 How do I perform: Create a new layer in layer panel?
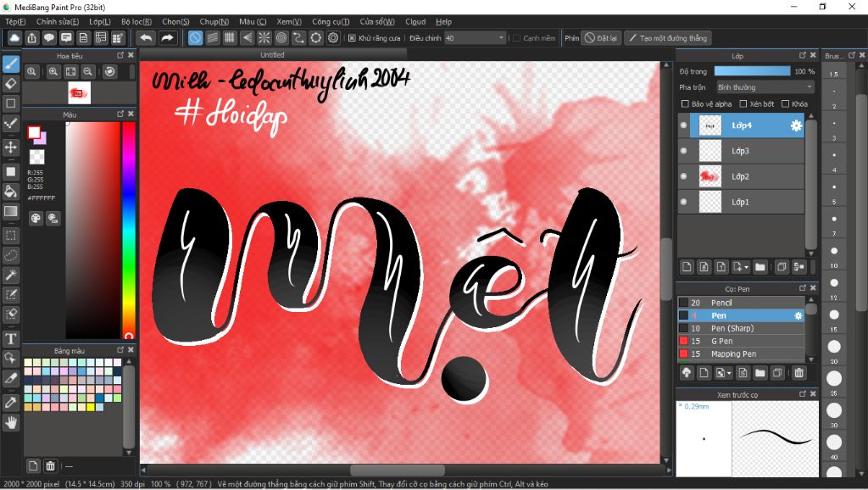point(687,267)
